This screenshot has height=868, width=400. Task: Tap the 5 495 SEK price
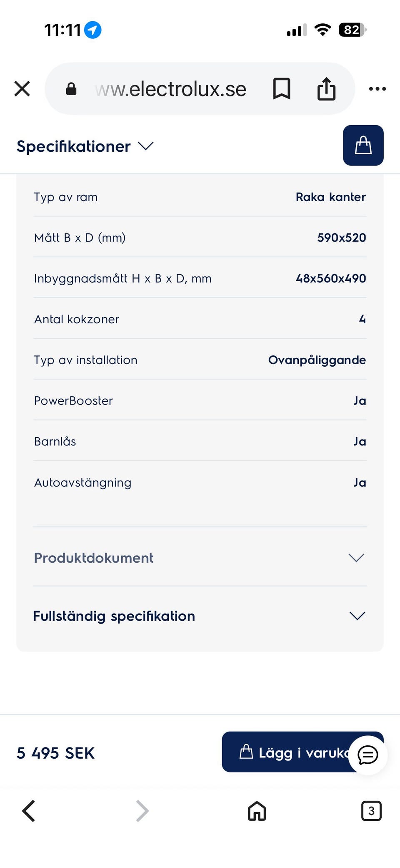pyautogui.click(x=56, y=753)
